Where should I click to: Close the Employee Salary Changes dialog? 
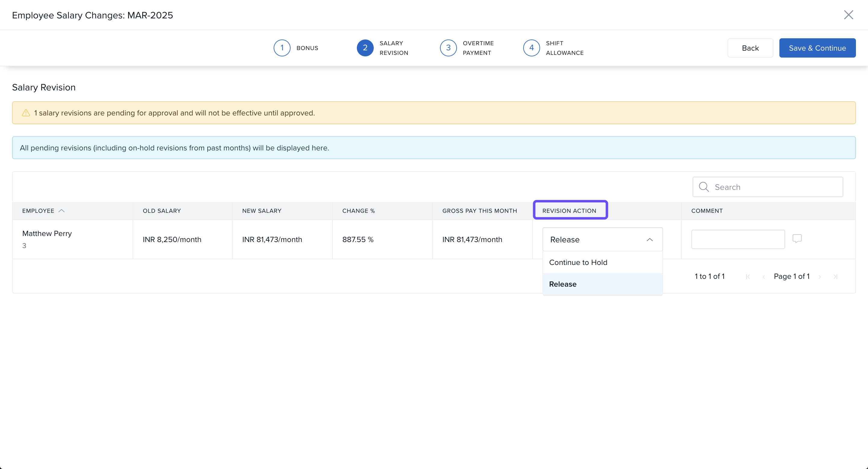tap(848, 15)
